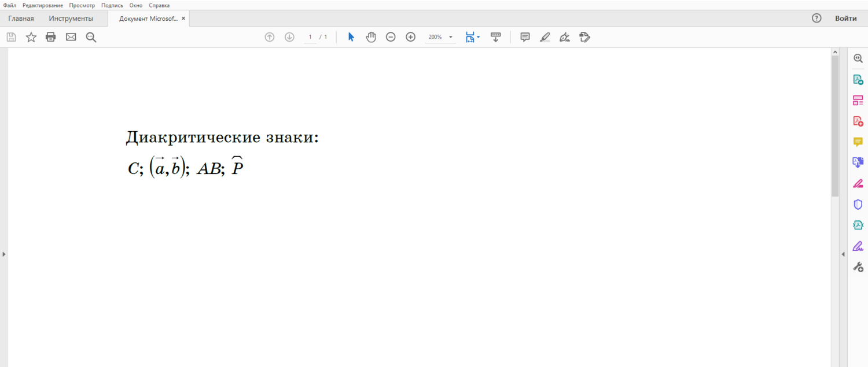Screen dimensions: 868x367
Task: Save the PDF with the disk icon
Action: tap(11, 36)
